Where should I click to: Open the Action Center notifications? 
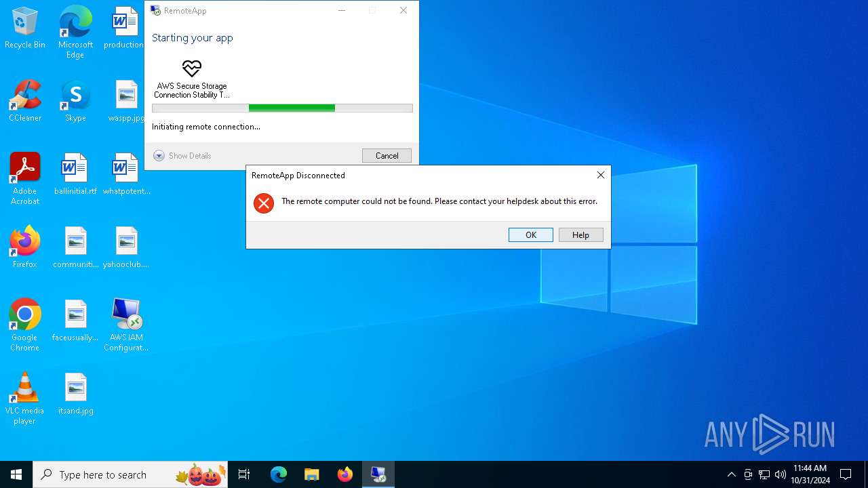point(846,474)
